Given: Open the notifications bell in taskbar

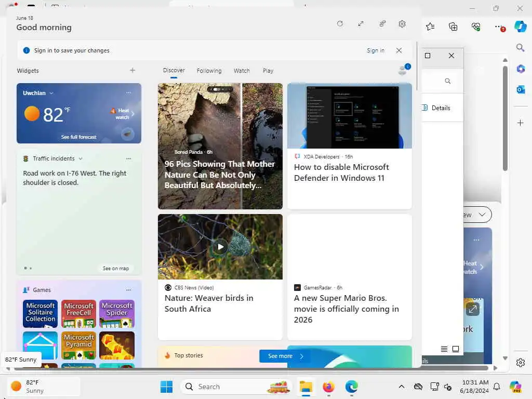Looking at the screenshot, I should pos(496,387).
